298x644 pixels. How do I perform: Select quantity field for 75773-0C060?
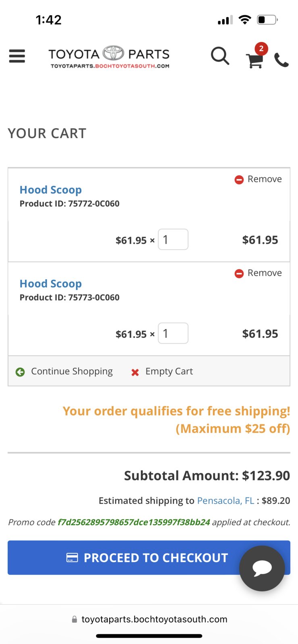[173, 333]
